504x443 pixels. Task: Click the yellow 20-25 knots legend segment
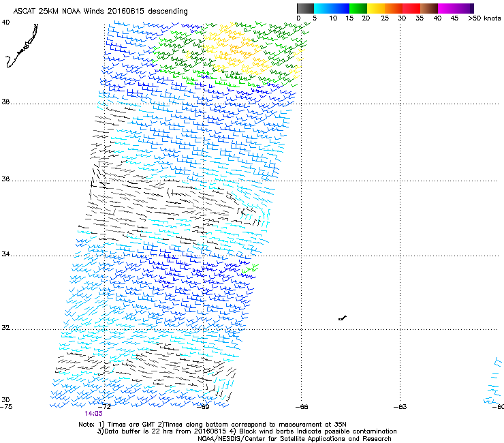[x=376, y=8]
